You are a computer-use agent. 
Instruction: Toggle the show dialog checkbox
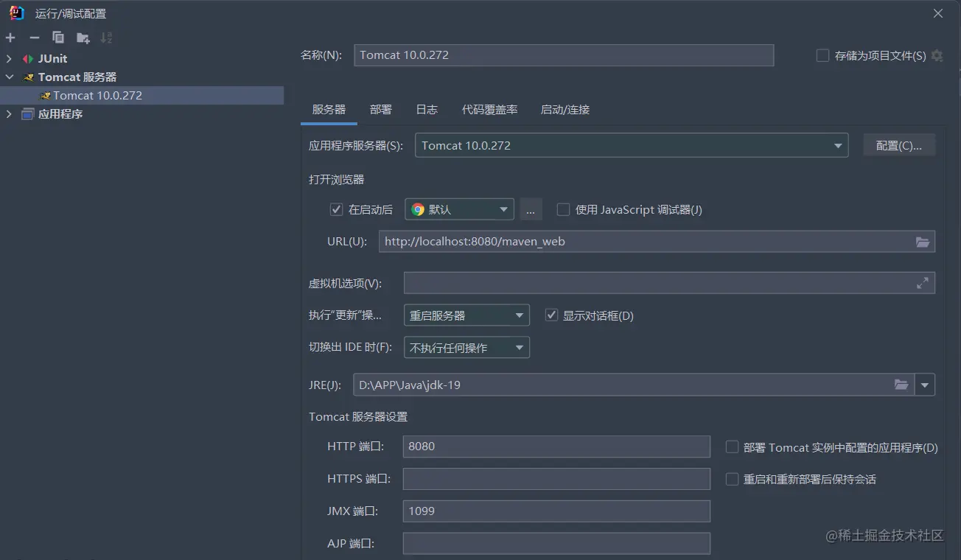click(x=551, y=315)
